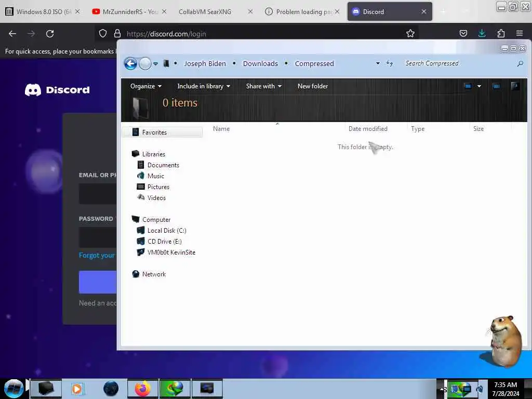Viewport: 532px width, 399px height.
Task: Click the site padlock icon
Action: pos(117,33)
